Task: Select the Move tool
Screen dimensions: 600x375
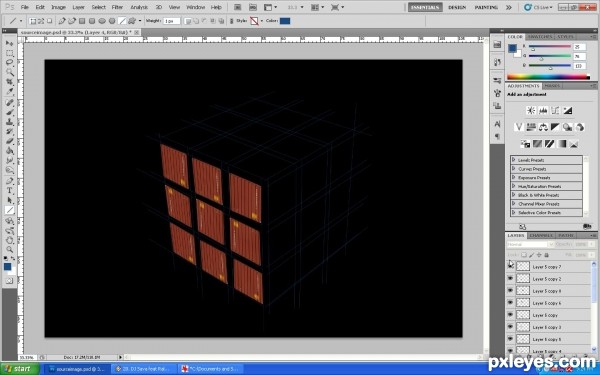Action: tap(10, 43)
